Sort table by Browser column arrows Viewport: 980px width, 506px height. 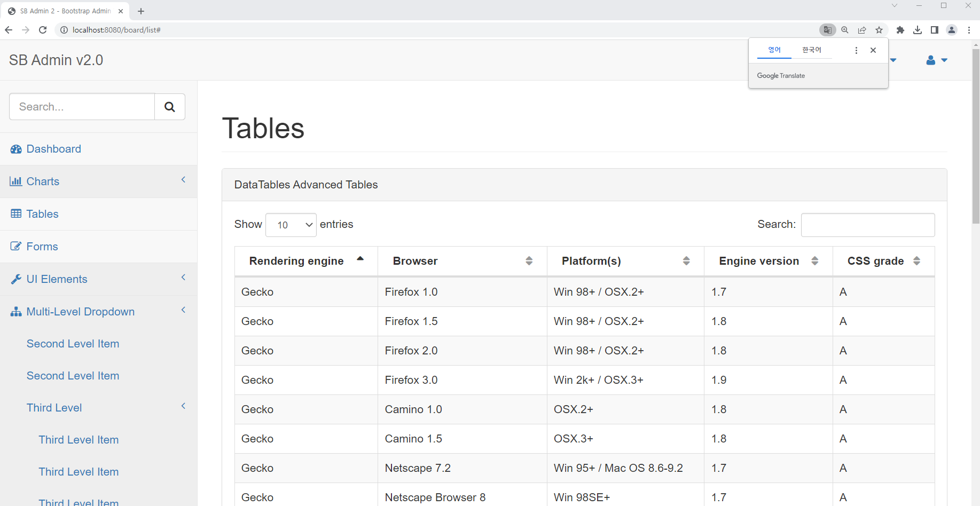529,261
